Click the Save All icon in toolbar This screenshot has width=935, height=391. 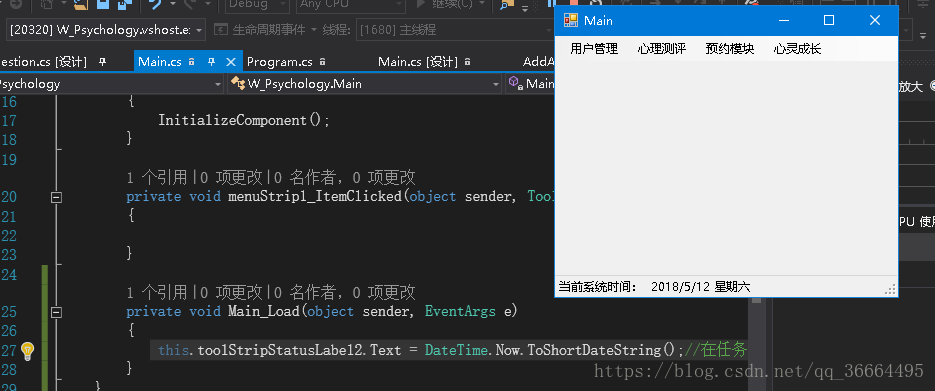(x=125, y=4)
